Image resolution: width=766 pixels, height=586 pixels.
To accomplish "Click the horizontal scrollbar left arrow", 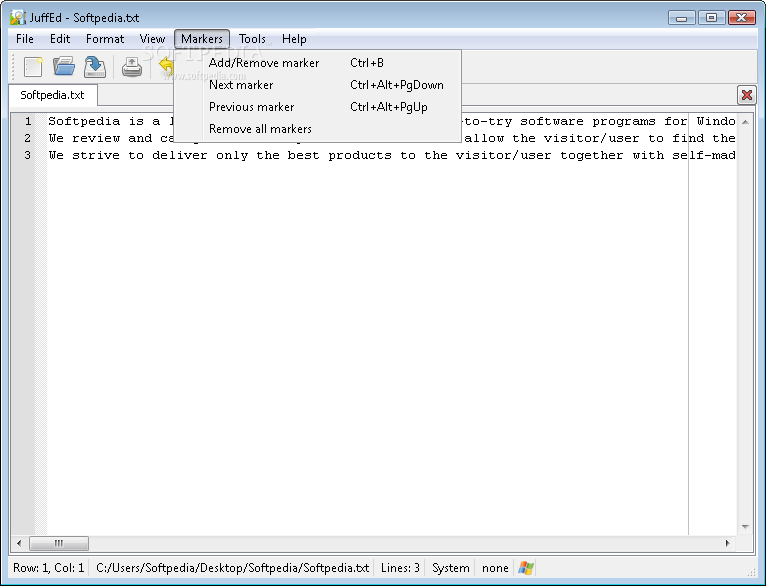I will (19, 544).
